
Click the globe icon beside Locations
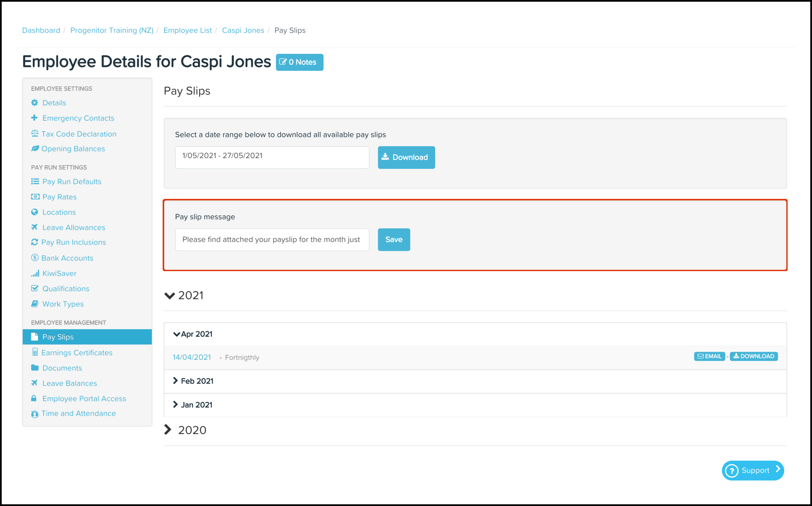(x=35, y=212)
